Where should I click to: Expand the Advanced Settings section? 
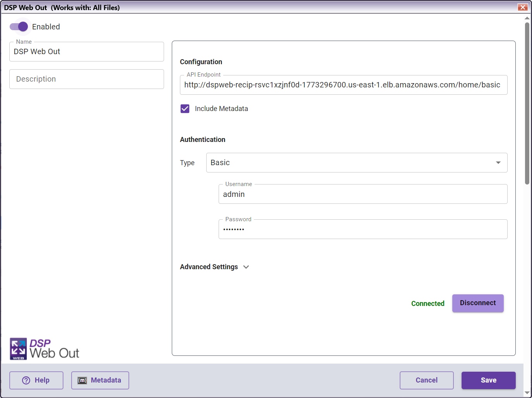click(x=215, y=267)
